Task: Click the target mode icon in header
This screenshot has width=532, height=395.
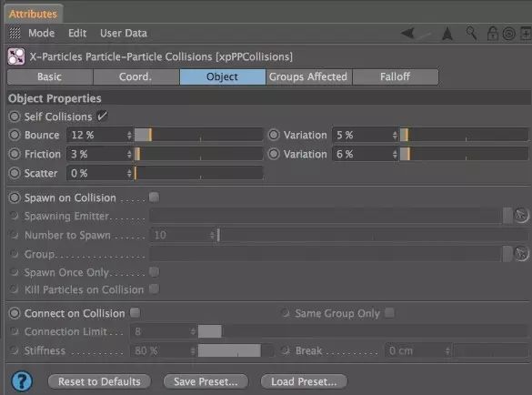Action: click(x=508, y=34)
